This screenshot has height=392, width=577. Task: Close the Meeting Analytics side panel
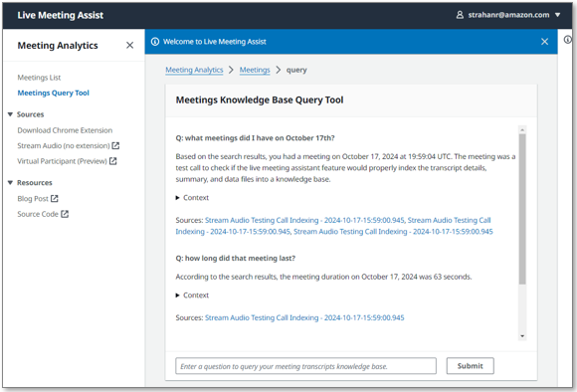tap(130, 46)
